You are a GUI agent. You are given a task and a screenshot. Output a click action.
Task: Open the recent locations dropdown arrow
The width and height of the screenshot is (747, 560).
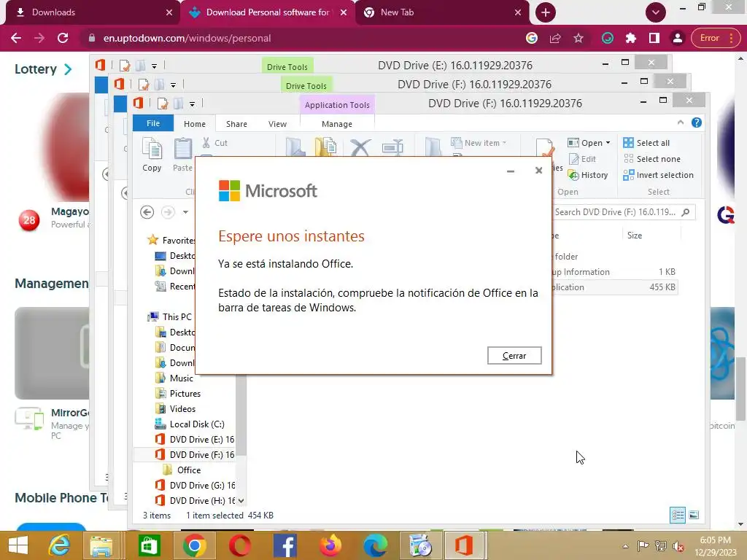pyautogui.click(x=186, y=212)
